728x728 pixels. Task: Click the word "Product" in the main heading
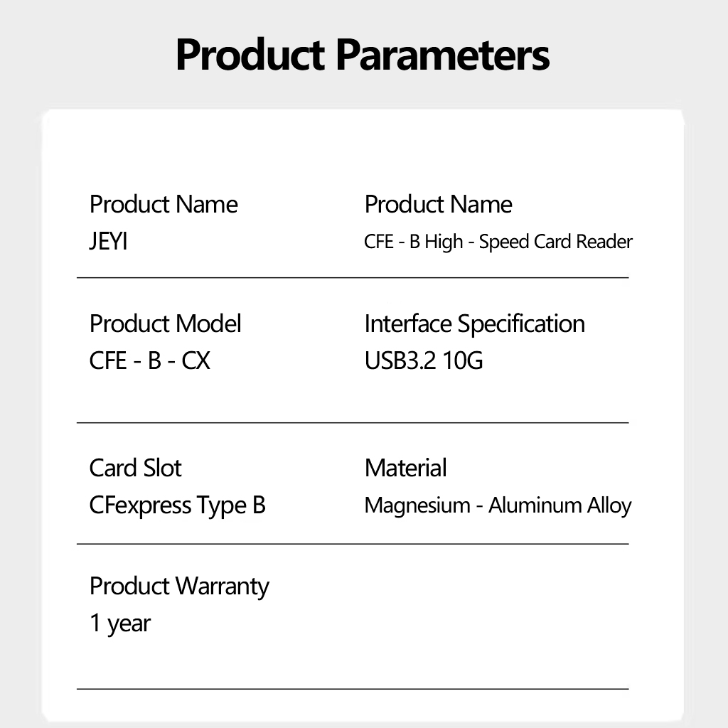pos(251,55)
